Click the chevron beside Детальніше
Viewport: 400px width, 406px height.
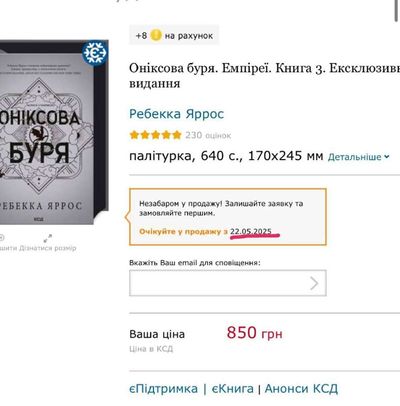[x=387, y=157]
